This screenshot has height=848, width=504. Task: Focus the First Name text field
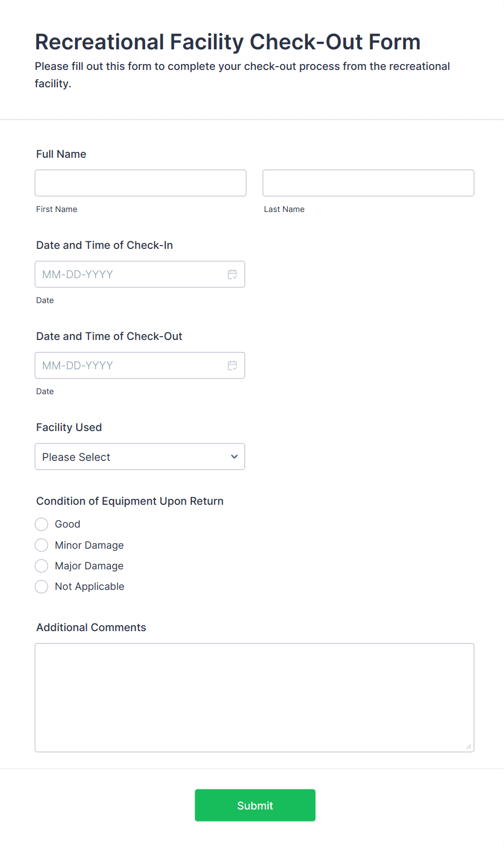pos(140,183)
